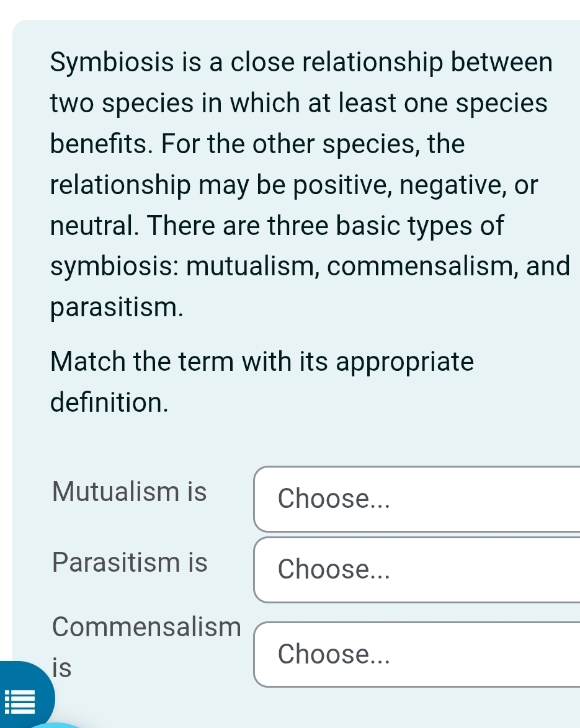Open the Parasitism definition dropdown
This screenshot has width=580, height=728.
(x=416, y=569)
